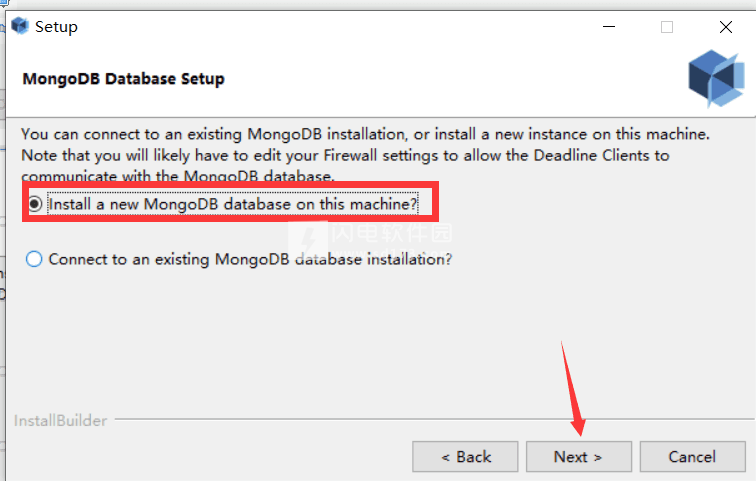Click the 'Install a new MongoDB database' label text
Screen dimensions: 756x481
tap(233, 204)
